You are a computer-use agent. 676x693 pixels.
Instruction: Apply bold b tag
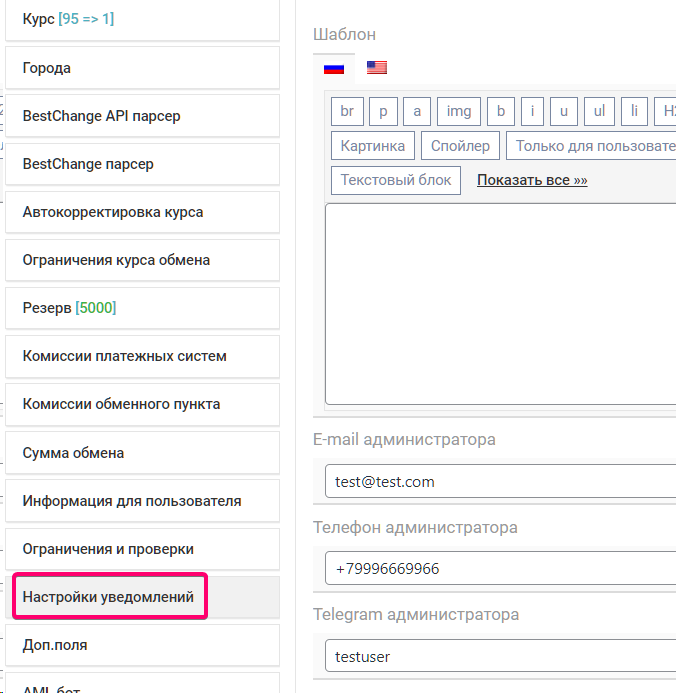tap(501, 111)
